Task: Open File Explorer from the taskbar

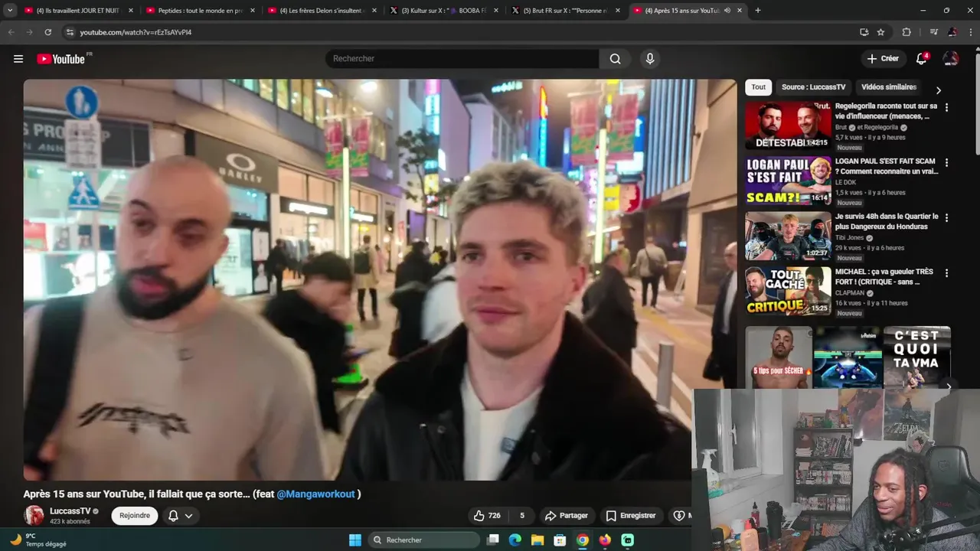Action: 537,540
